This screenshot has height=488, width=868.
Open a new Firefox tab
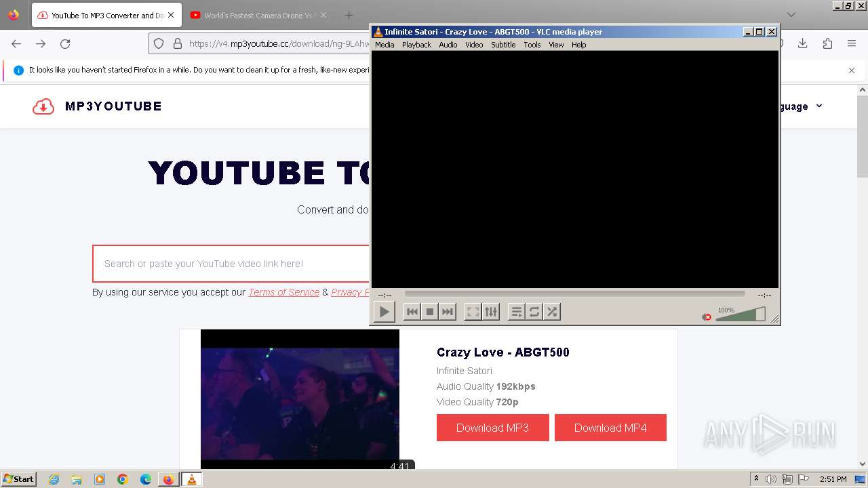[x=349, y=15]
